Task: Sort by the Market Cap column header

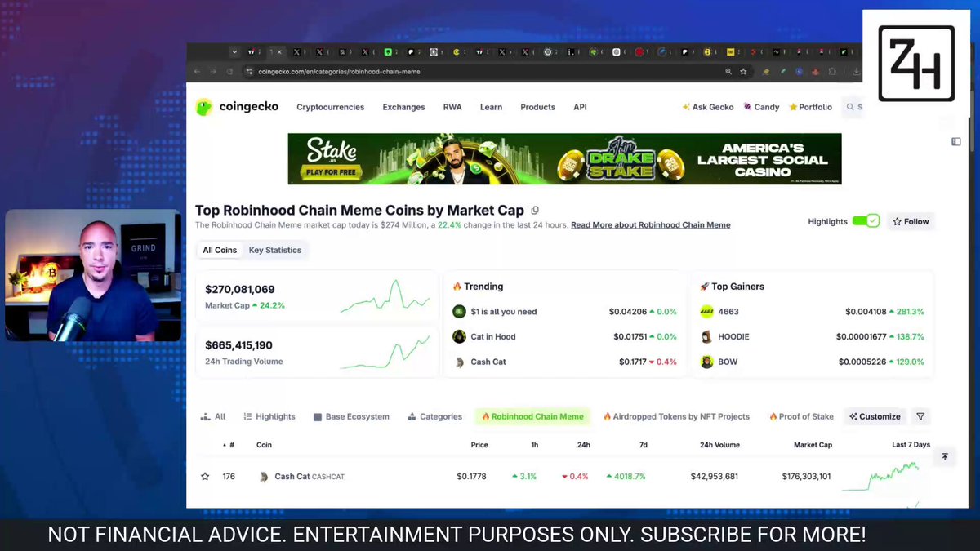Action: [x=813, y=445]
